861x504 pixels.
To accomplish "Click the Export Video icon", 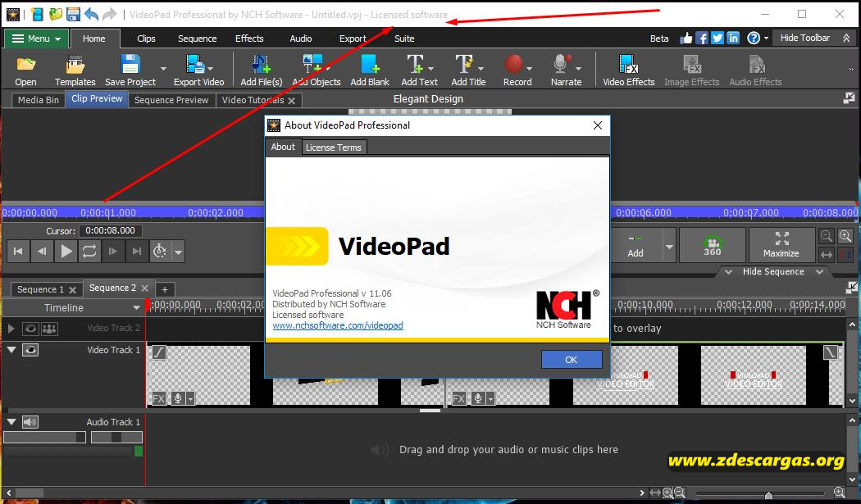I will pos(194,64).
